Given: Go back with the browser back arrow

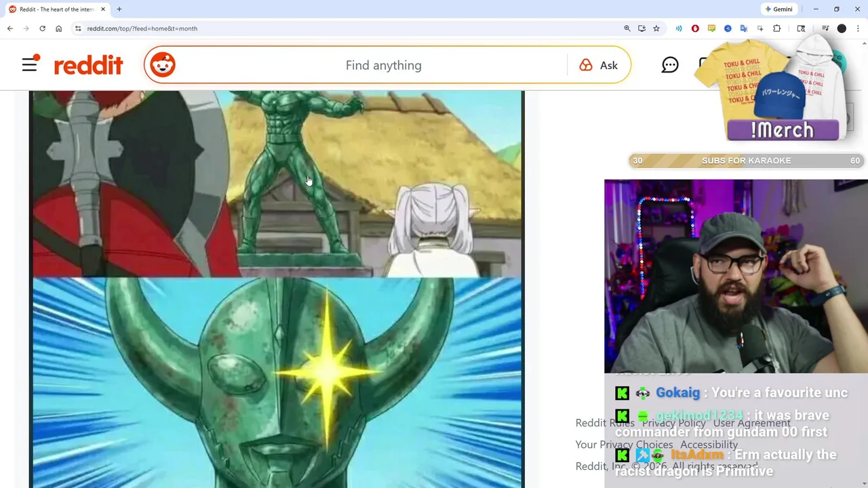Looking at the screenshot, I should pyautogui.click(x=9, y=28).
